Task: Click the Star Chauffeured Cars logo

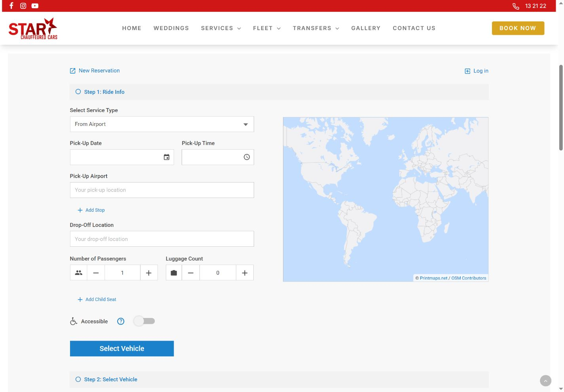Action: coord(33,29)
